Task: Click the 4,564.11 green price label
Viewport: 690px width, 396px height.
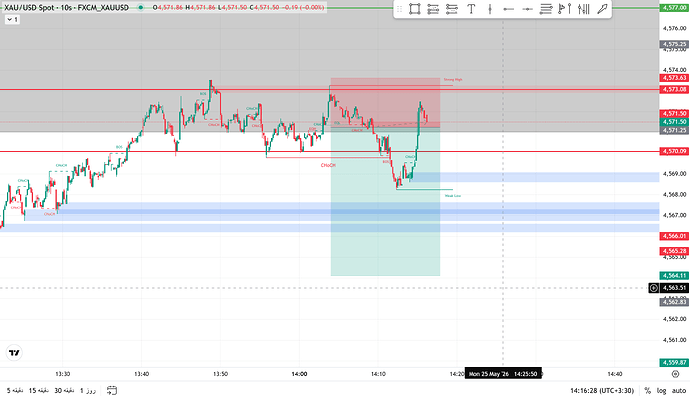Action: 674,275
